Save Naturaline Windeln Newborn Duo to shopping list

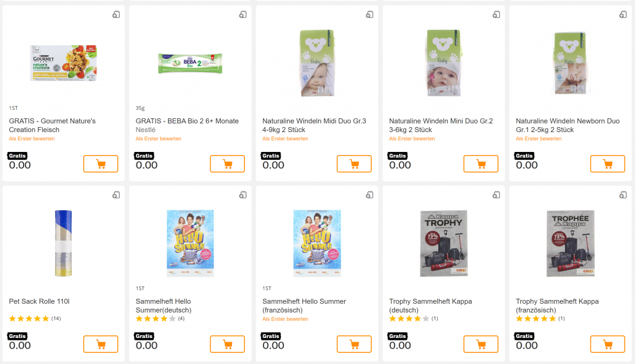623,15
